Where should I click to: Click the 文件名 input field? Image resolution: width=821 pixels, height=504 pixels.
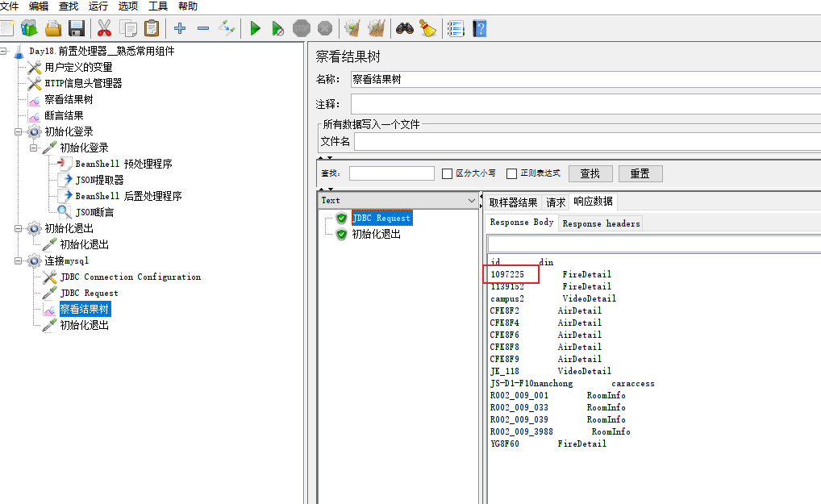pyautogui.click(x=587, y=141)
